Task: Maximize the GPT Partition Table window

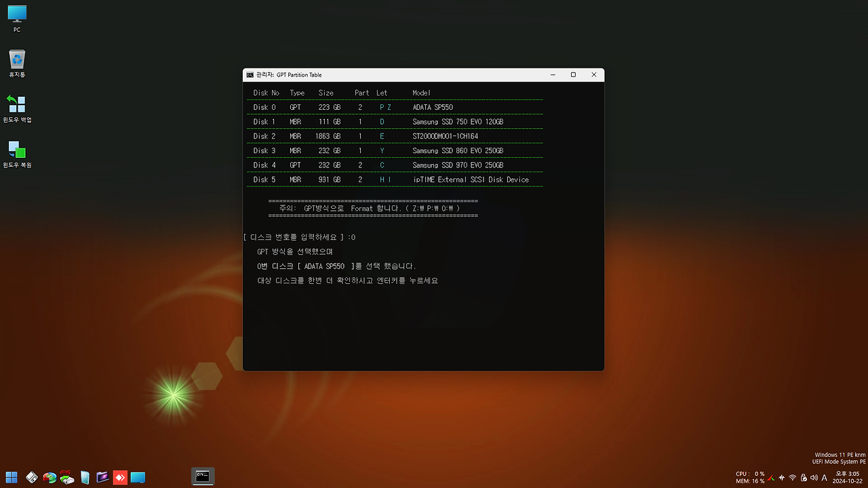Action: (573, 75)
